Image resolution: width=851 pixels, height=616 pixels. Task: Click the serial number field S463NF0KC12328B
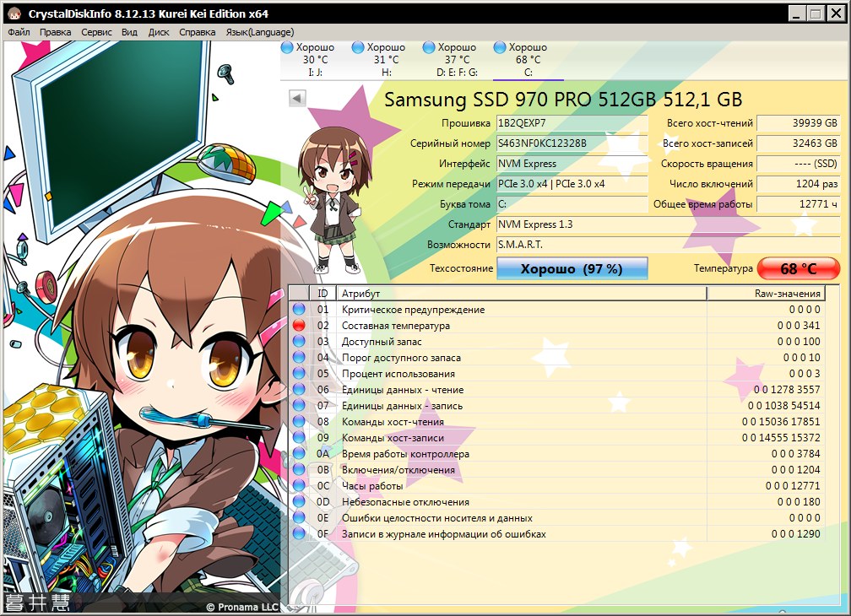(572, 143)
